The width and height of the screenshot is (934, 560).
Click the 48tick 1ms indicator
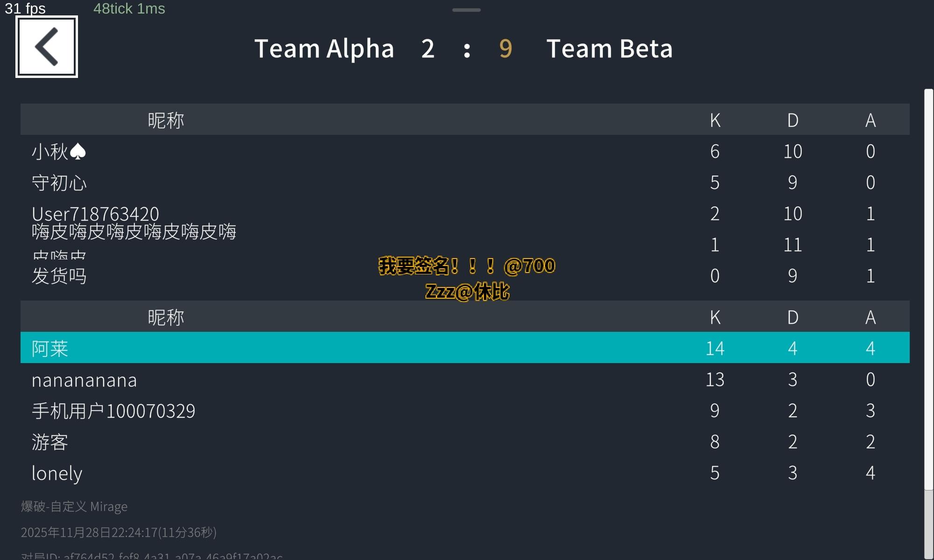pos(129,8)
